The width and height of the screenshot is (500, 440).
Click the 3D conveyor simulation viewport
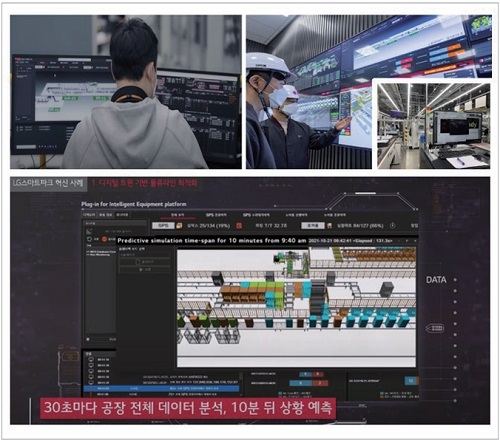tap(296, 307)
